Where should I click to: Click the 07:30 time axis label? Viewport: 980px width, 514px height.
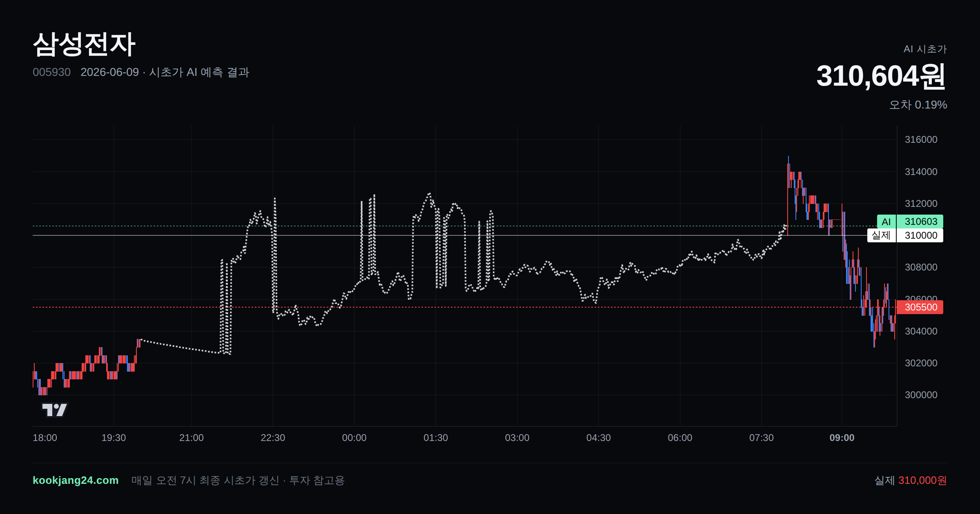click(761, 438)
